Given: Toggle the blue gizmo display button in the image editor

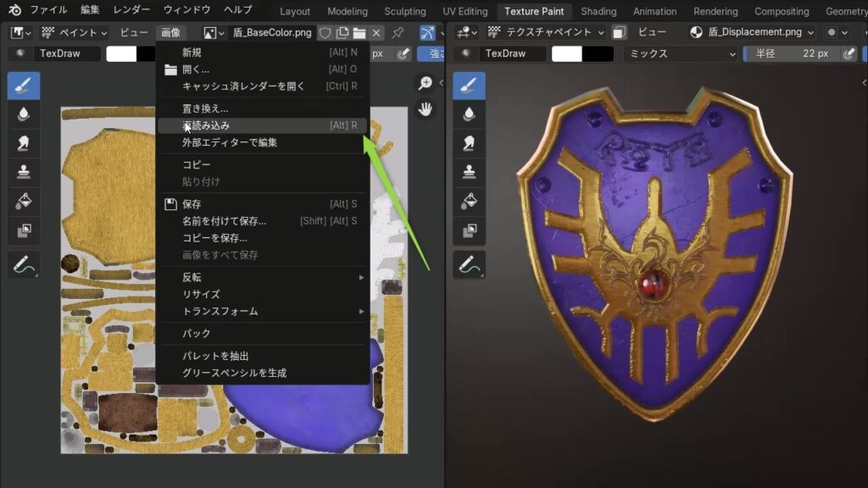Looking at the screenshot, I should (x=427, y=33).
